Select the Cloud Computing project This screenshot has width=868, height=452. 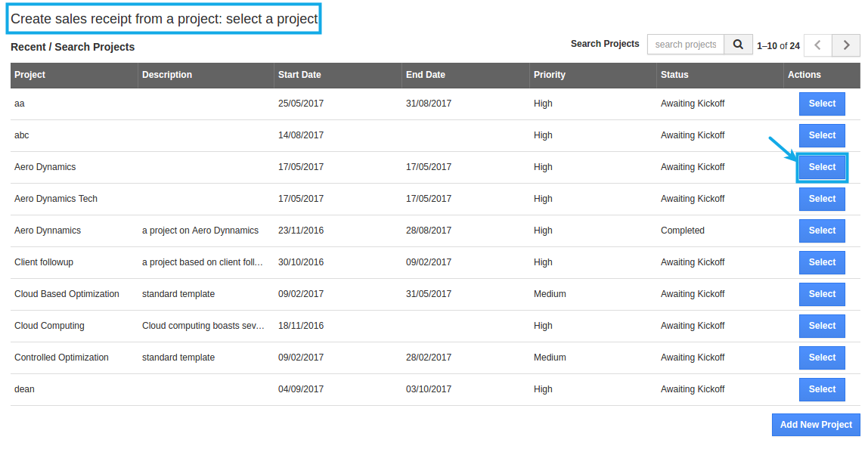tap(822, 326)
